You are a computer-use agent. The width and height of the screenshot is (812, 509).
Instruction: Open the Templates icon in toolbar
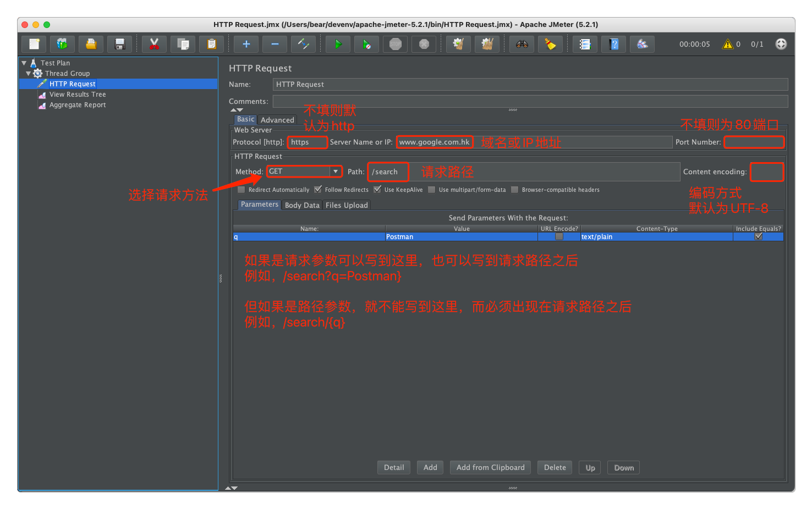(62, 44)
